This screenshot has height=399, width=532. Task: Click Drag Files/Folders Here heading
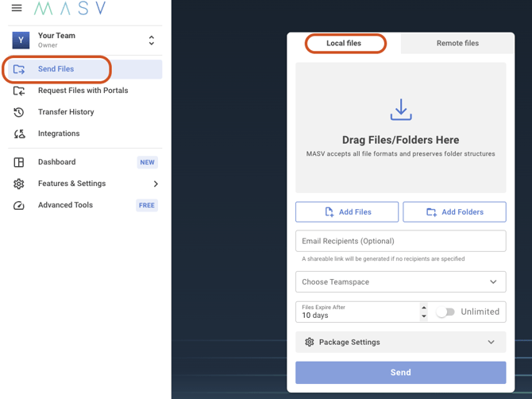(400, 140)
